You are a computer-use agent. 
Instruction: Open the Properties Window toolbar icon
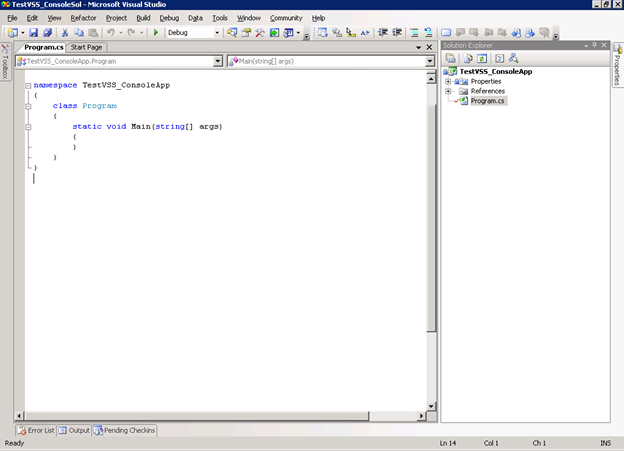[246, 33]
